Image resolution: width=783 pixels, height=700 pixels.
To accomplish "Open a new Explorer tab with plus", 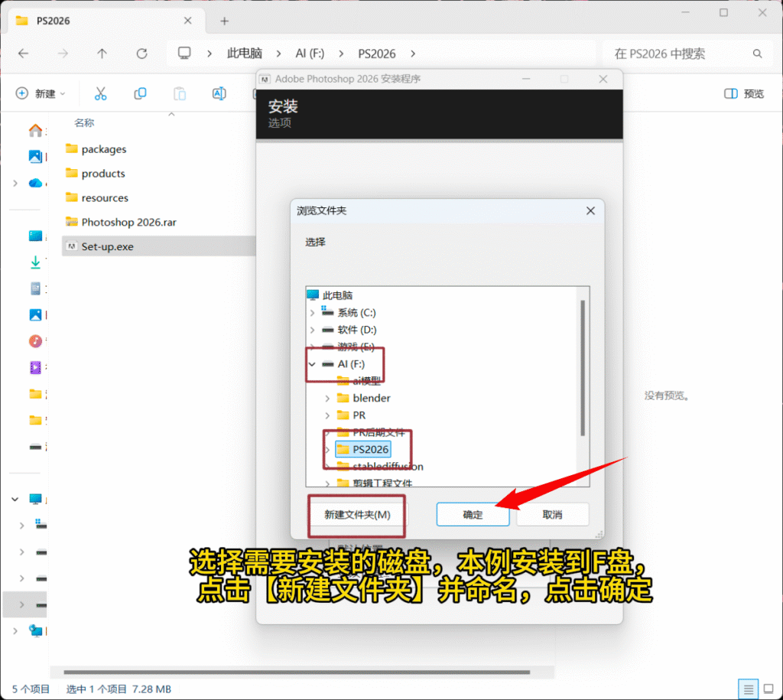I will 224,21.
